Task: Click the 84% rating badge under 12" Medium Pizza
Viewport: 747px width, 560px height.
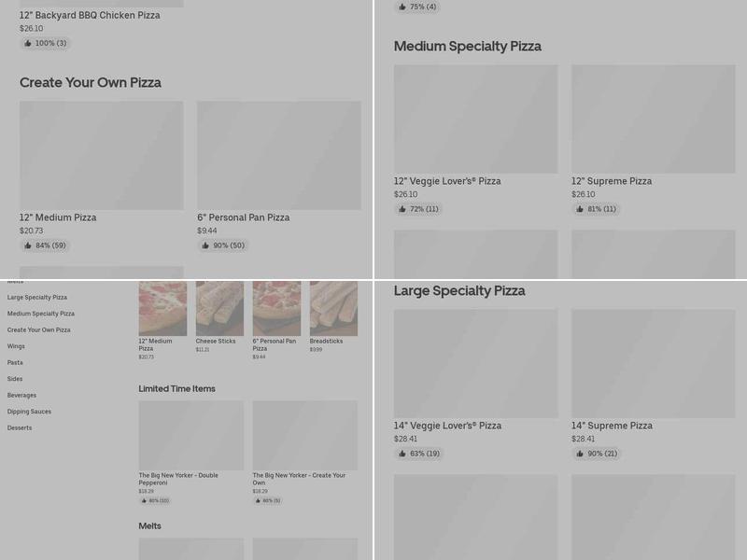Action: (44, 245)
